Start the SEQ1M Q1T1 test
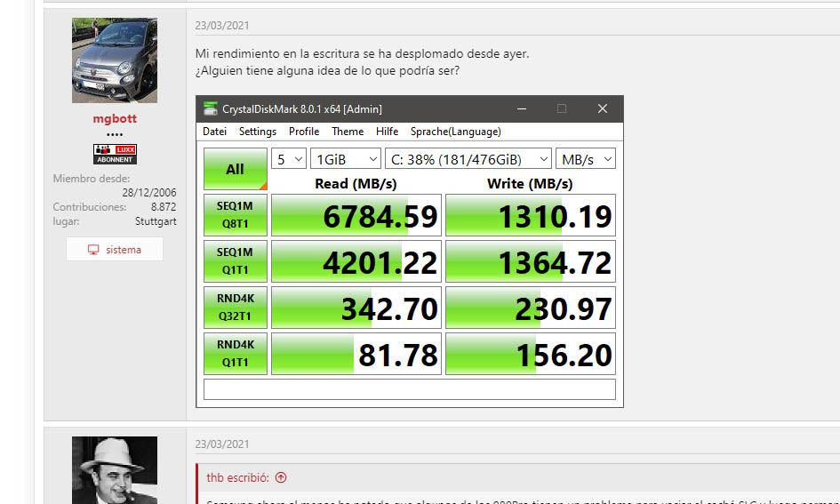Image resolution: width=840 pixels, height=504 pixels. [236, 261]
